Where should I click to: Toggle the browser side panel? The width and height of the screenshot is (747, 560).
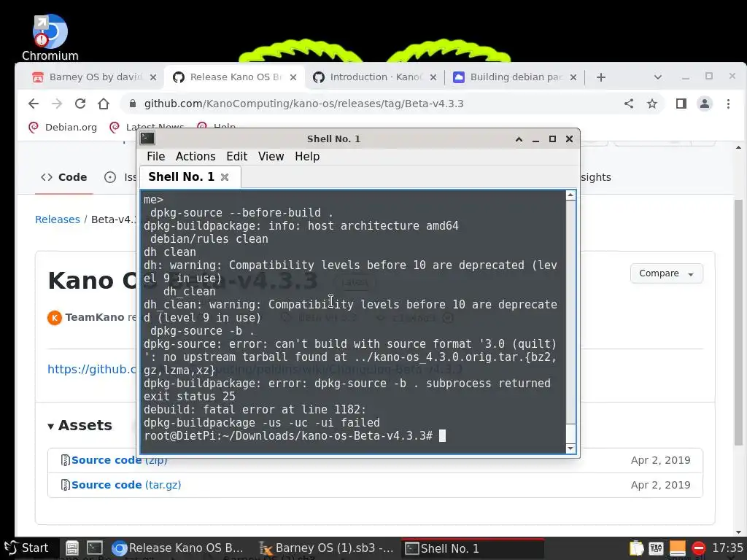coord(681,104)
